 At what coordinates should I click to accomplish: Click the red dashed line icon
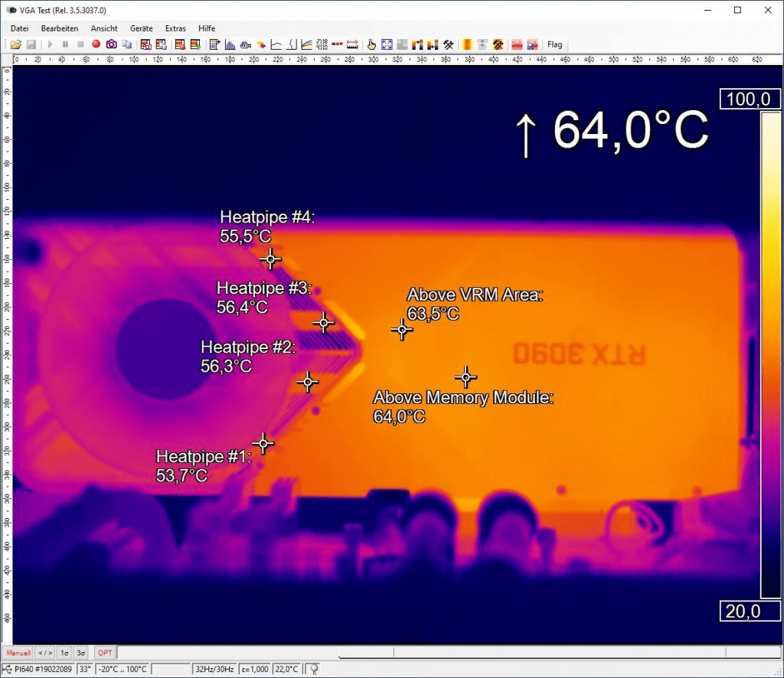point(337,44)
